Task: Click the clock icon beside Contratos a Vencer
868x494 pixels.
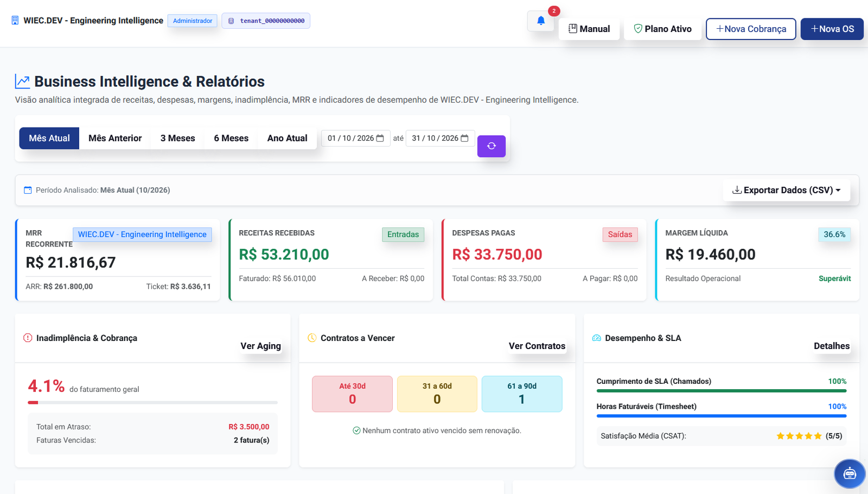Action: pos(312,338)
